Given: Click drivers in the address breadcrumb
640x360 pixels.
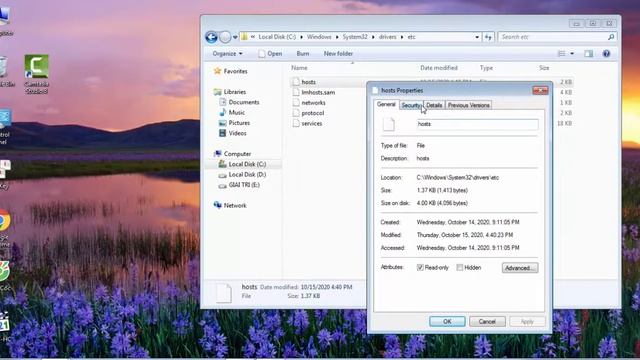Looking at the screenshot, I should [387, 37].
